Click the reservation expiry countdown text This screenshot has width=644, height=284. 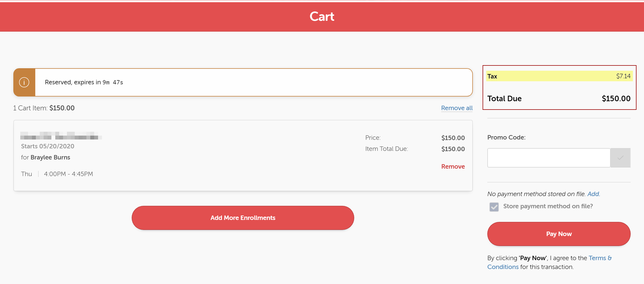(84, 82)
